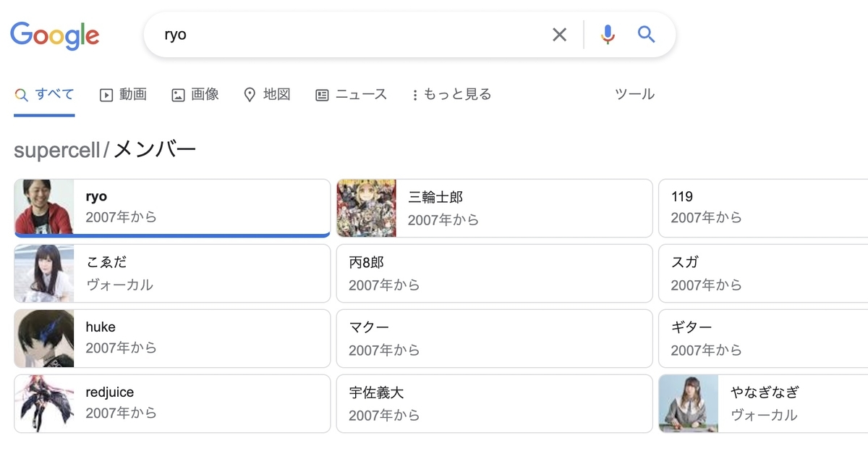Switch to the 動画 tab
The image size is (868, 454).
pyautogui.click(x=123, y=94)
